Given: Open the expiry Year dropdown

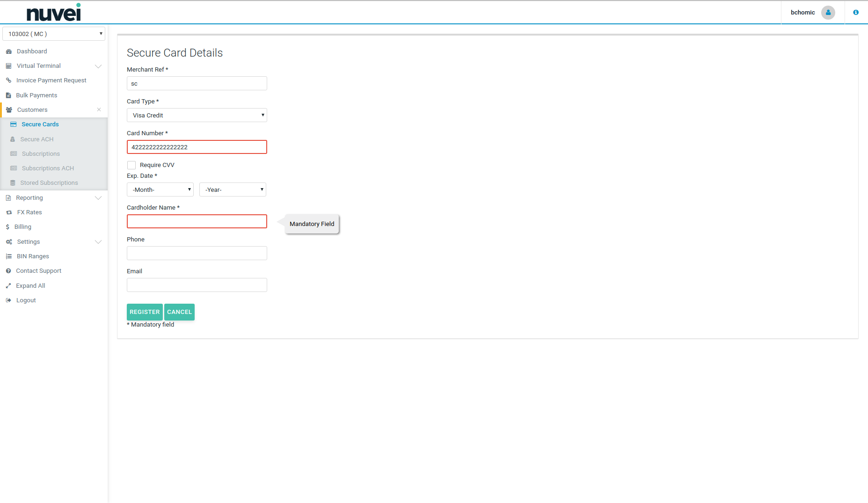Looking at the screenshot, I should click(x=233, y=190).
